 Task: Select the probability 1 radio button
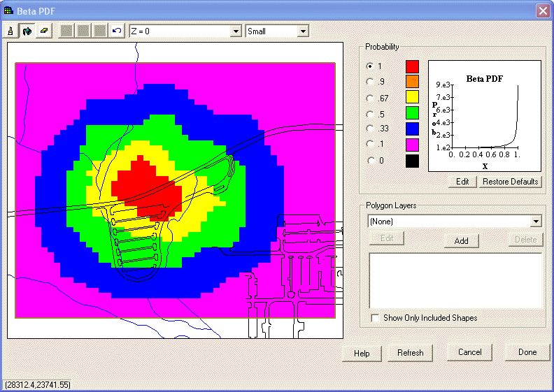(370, 66)
